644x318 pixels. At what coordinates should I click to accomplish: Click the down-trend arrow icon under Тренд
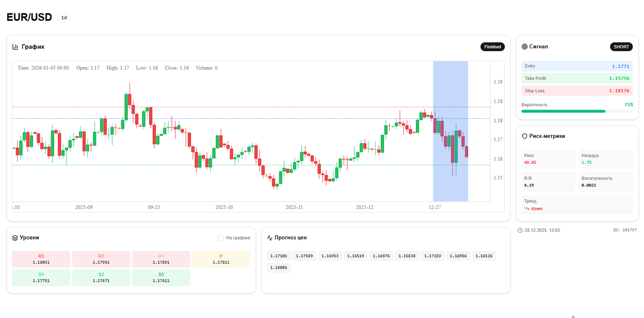point(526,208)
